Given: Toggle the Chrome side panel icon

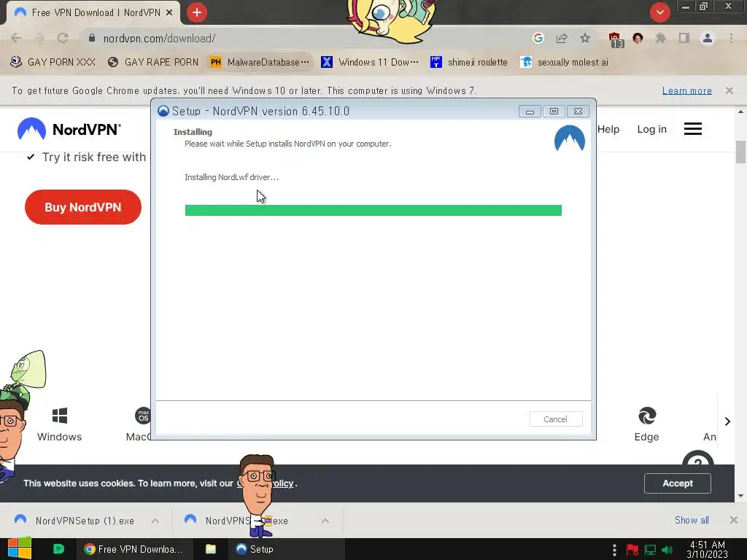Looking at the screenshot, I should tap(684, 38).
